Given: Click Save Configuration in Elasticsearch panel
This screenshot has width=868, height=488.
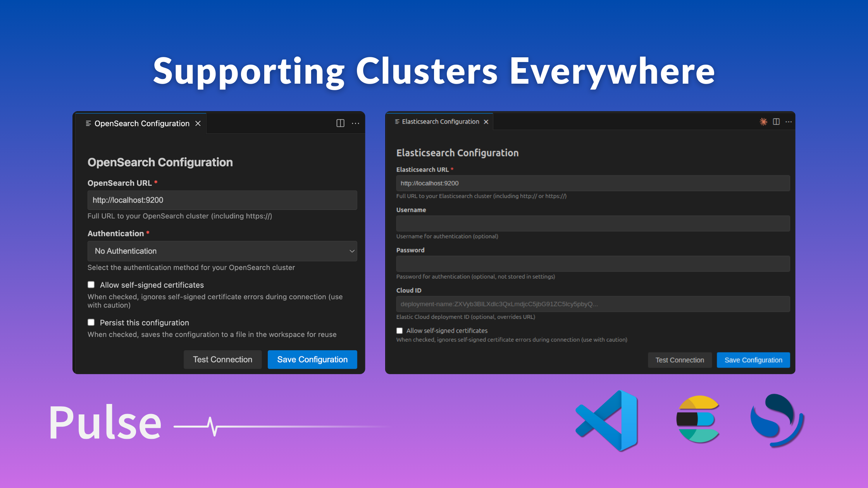Looking at the screenshot, I should pyautogui.click(x=753, y=360).
